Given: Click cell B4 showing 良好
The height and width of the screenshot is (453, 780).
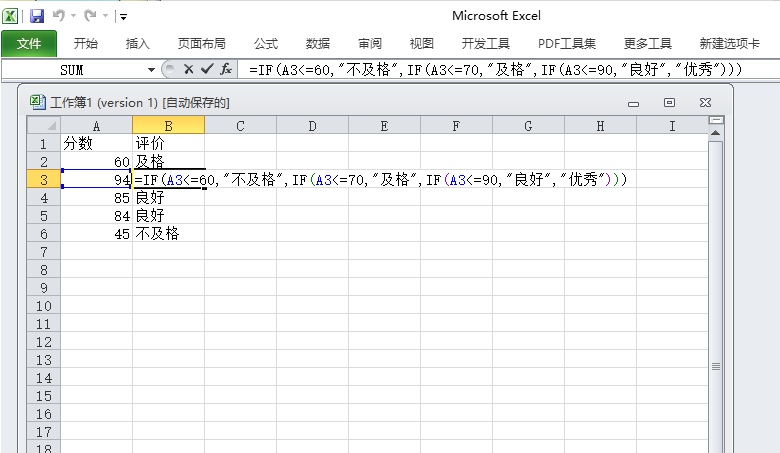Looking at the screenshot, I should tap(169, 197).
